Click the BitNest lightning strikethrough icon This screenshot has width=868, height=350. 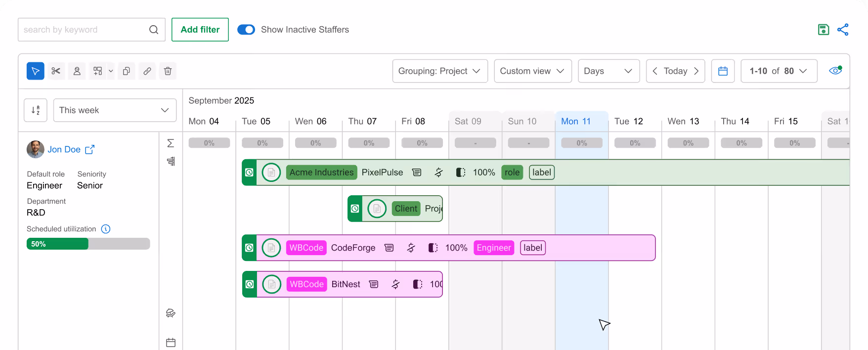[x=395, y=284]
